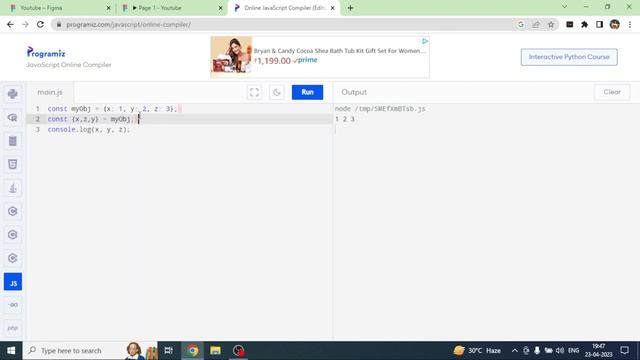Place cursor in code line 1
This screenshot has height=360, width=640.
coord(112,109)
